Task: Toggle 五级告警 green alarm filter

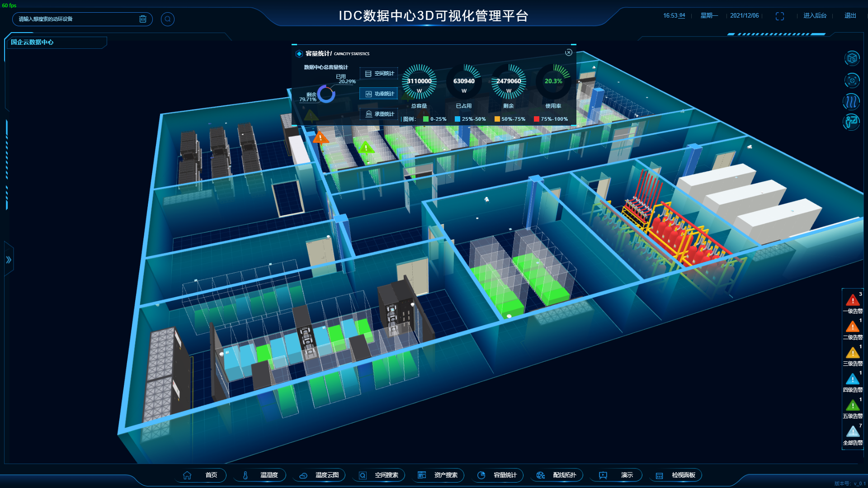Action: 853,406
